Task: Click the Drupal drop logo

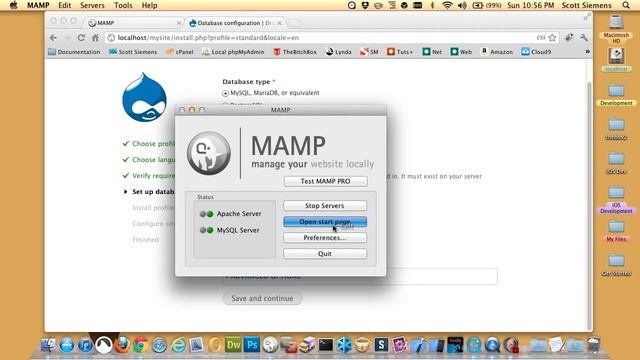Action: [144, 97]
